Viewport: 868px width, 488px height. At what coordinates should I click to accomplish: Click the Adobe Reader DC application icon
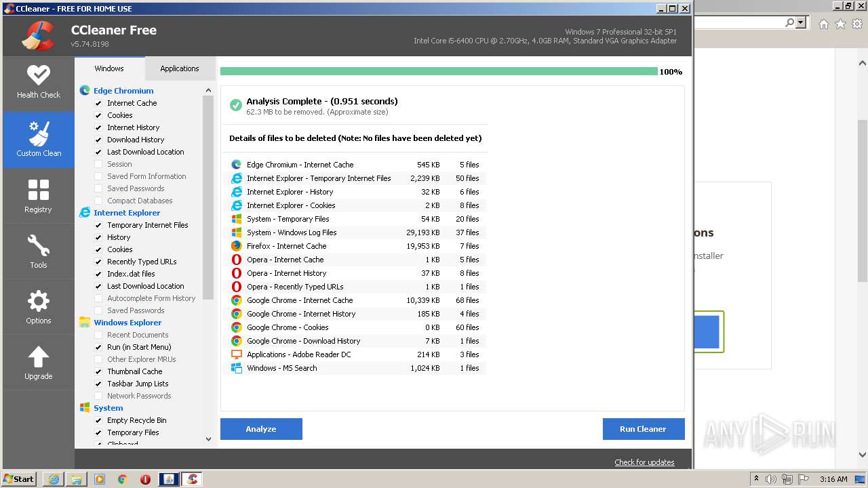click(x=237, y=354)
